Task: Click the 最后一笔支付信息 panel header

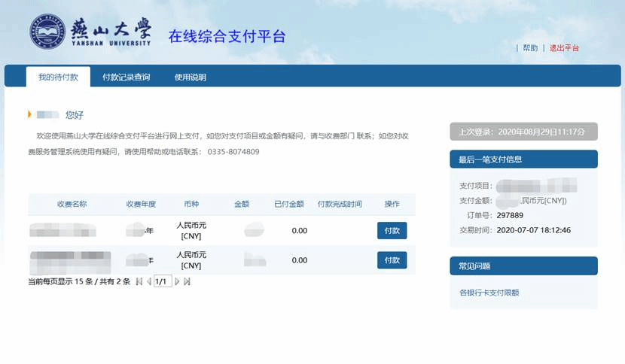Action: pos(523,159)
